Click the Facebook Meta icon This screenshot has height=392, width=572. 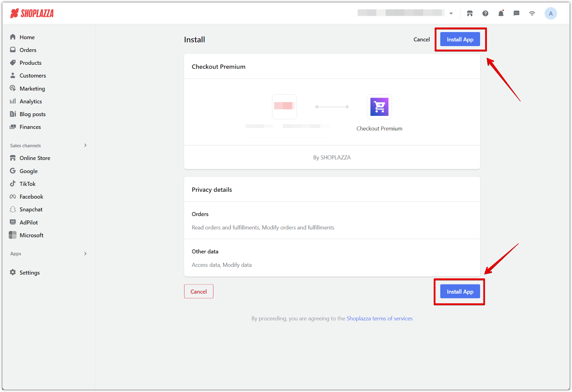coord(13,197)
